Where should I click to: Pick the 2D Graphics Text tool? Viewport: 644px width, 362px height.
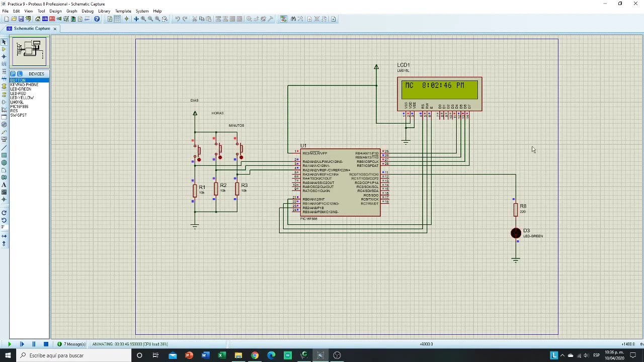pyautogui.click(x=4, y=185)
